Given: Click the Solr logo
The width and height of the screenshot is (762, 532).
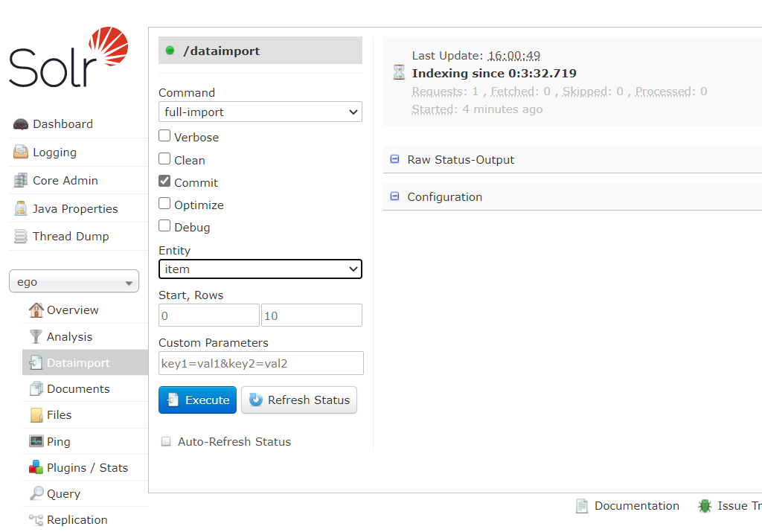Looking at the screenshot, I should (68, 57).
